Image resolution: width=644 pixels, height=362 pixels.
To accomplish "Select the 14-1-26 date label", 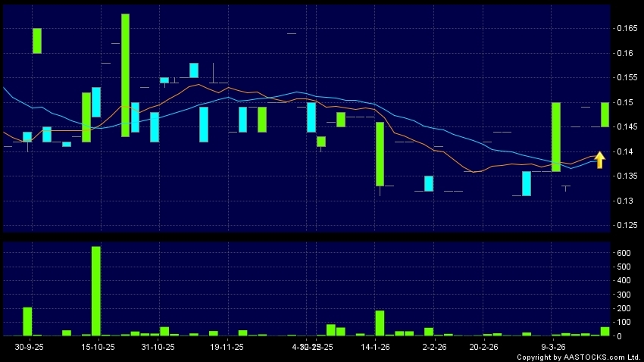I will pos(378,347).
